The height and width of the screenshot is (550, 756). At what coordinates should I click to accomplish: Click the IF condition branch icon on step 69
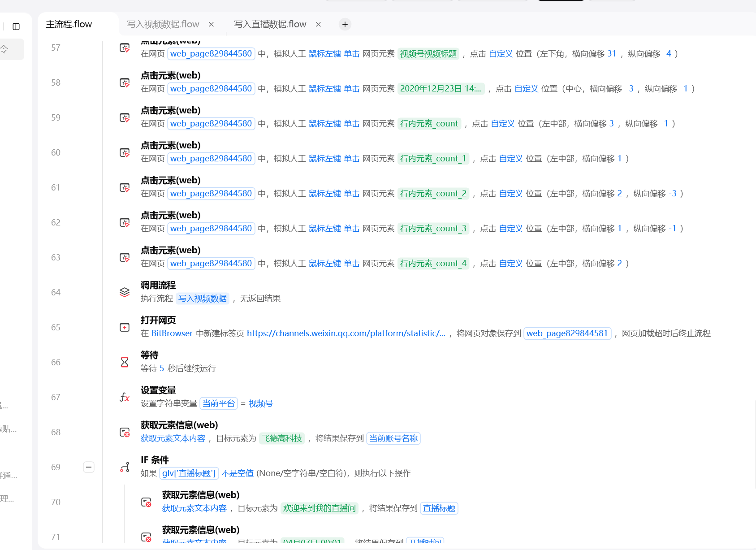tap(125, 467)
